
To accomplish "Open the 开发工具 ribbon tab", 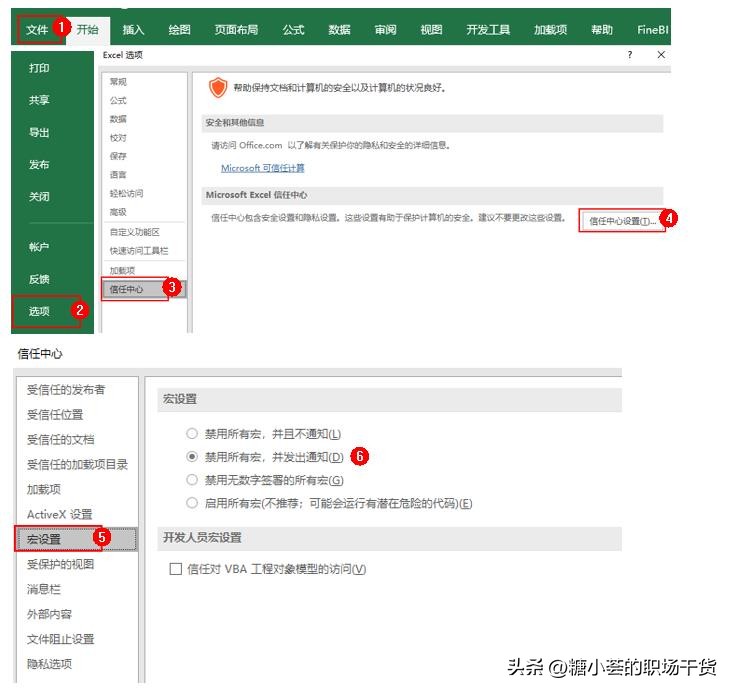I will pos(488,30).
